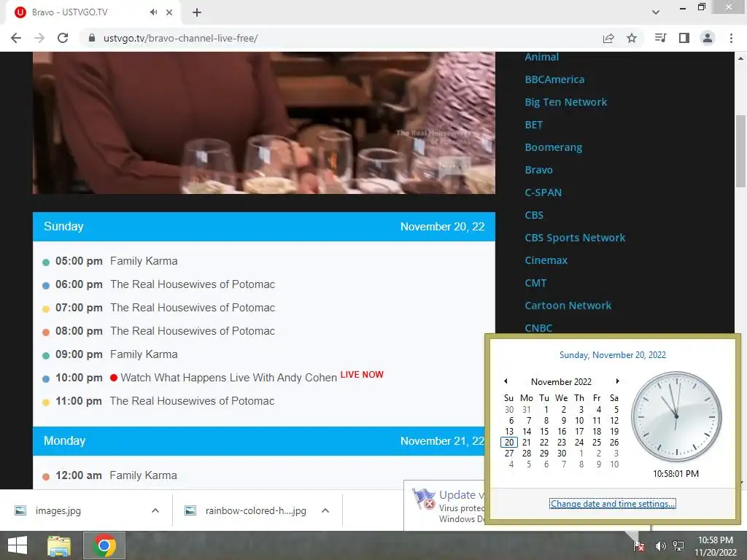Open the BBCAmerica channel link
This screenshot has height=560, width=747.
coord(554,79)
